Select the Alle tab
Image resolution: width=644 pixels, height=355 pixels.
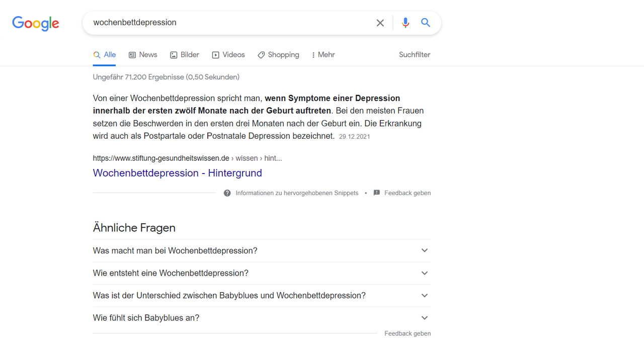tap(105, 55)
